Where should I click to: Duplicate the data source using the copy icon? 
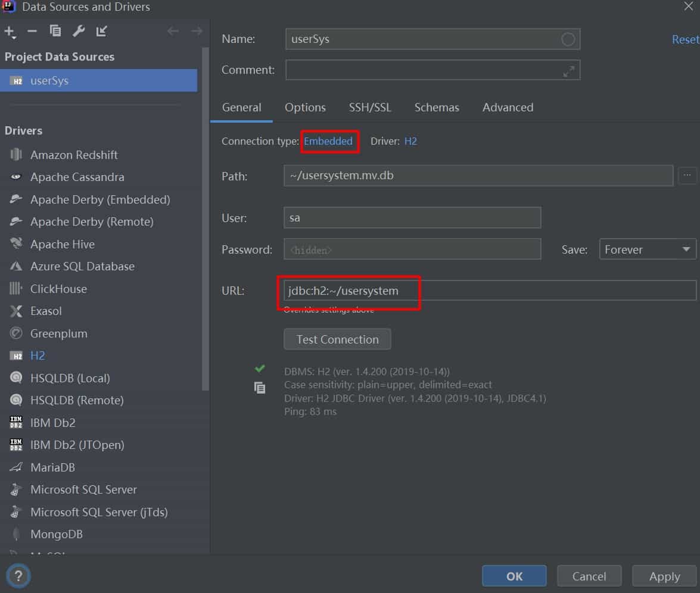(x=55, y=31)
